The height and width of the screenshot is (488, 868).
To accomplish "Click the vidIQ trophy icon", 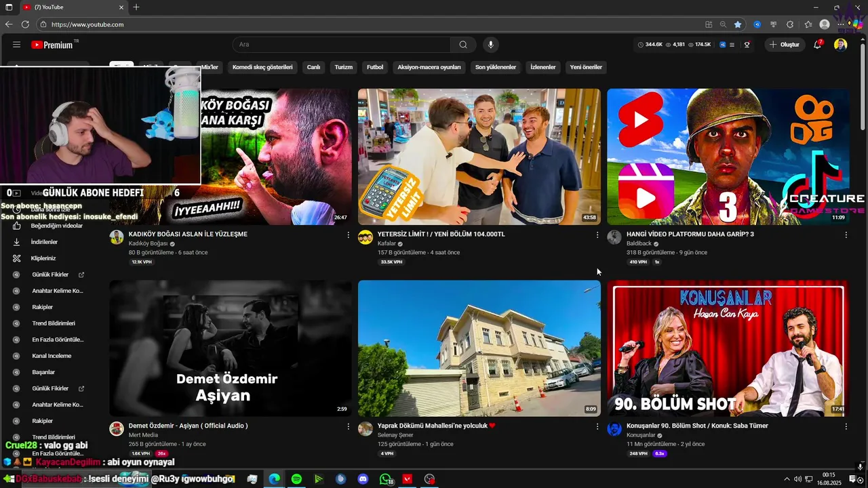I will 747,45.
